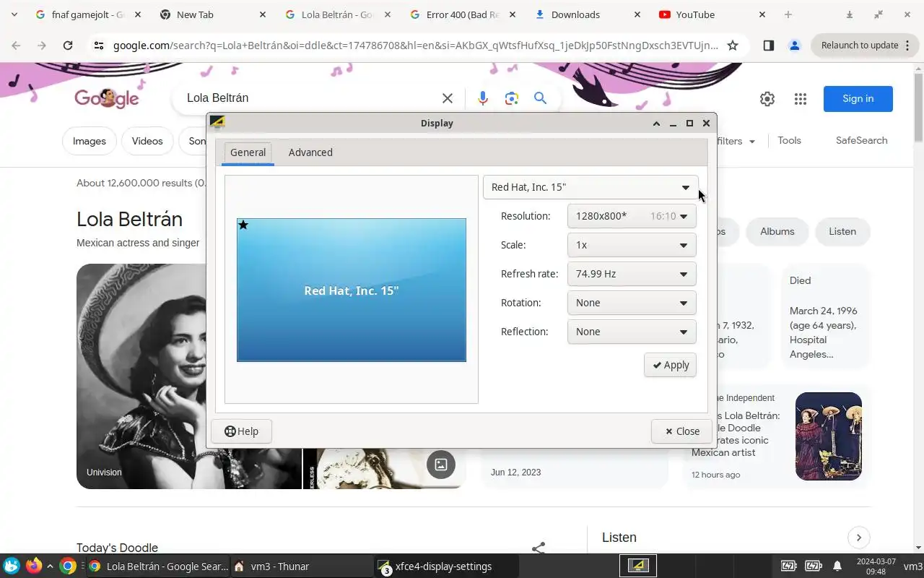Click the Google doodle logo

(106, 98)
